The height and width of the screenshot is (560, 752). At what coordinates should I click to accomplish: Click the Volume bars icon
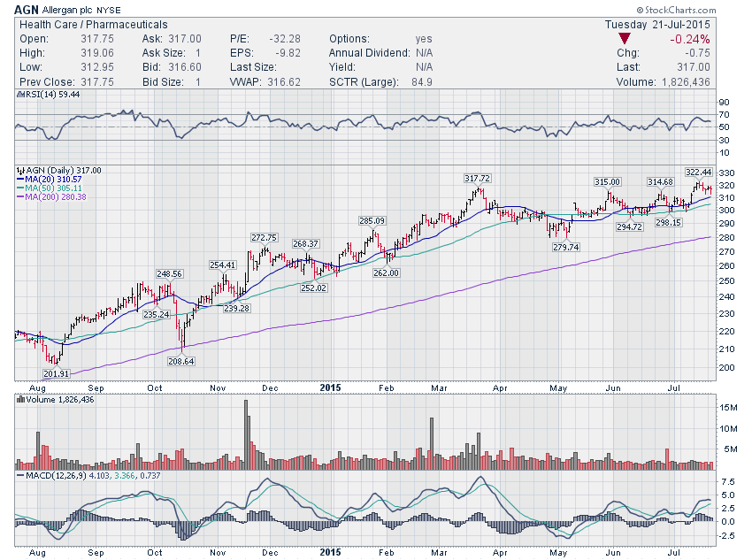click(x=20, y=399)
